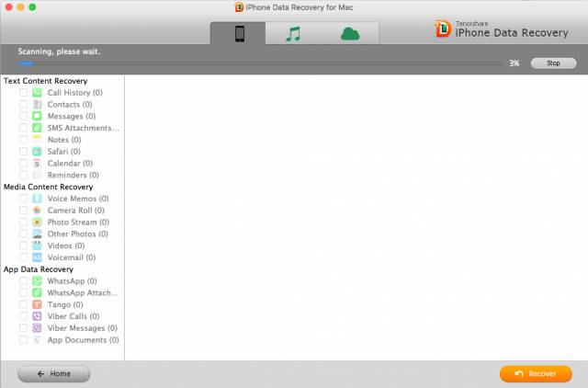The image size is (588, 388).
Task: Switch to the iTunes backup music-note tab
Action: pyautogui.click(x=293, y=34)
